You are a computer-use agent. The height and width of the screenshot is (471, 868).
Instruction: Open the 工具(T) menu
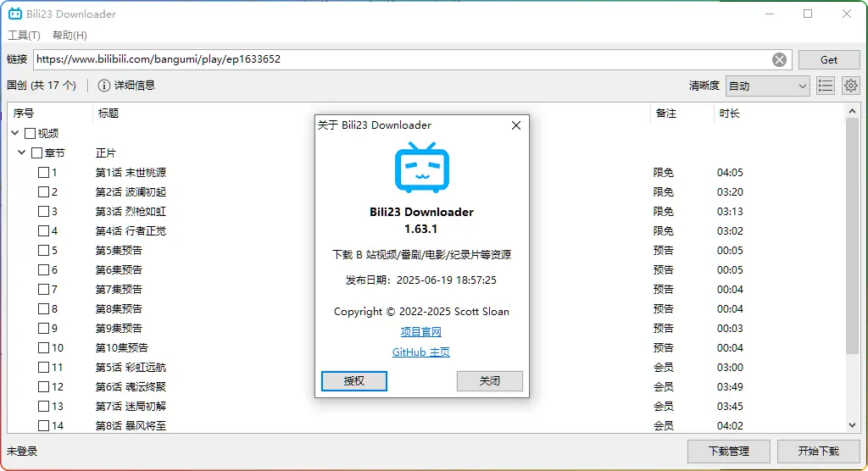pos(24,36)
